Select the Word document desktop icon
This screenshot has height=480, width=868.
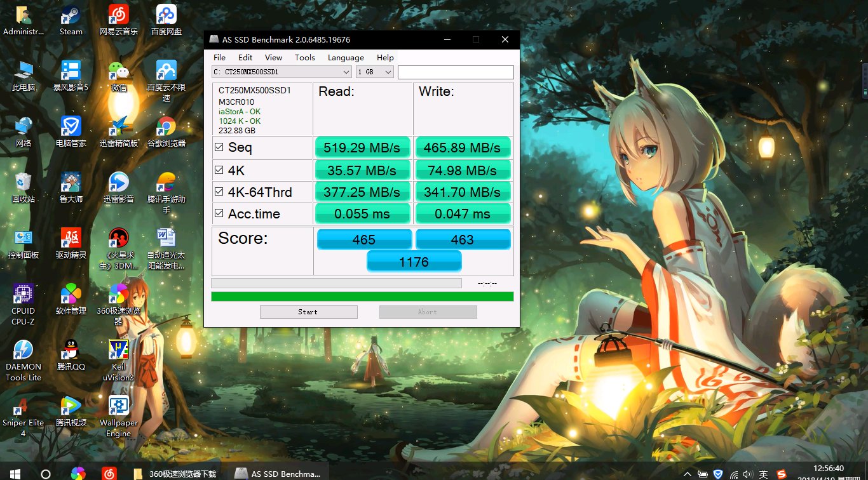(x=166, y=248)
